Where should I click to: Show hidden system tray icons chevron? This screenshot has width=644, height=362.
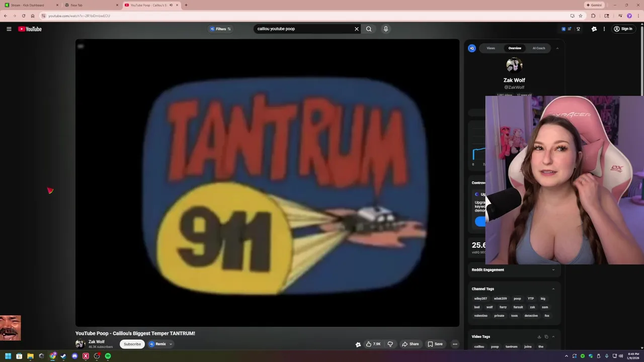567,356
